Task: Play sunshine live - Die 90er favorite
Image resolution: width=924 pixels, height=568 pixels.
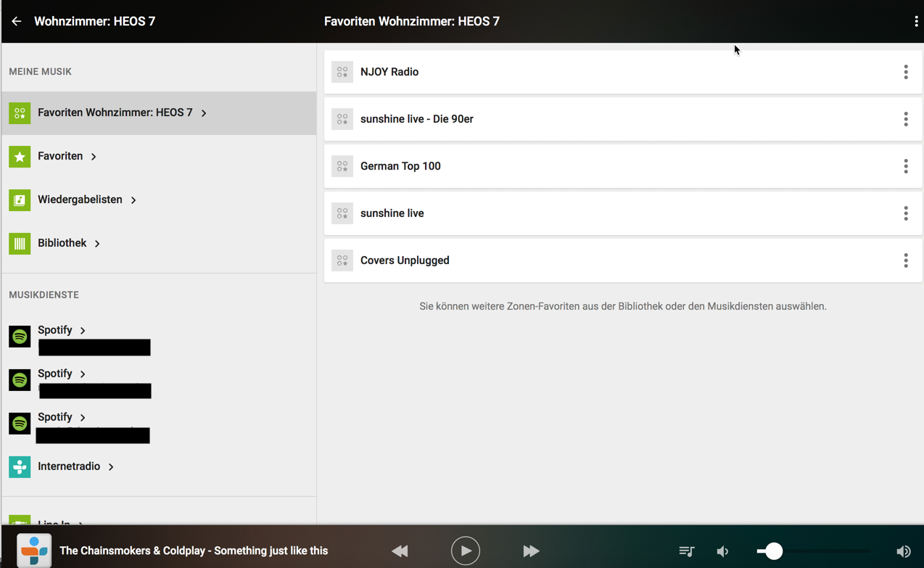Action: tap(416, 119)
